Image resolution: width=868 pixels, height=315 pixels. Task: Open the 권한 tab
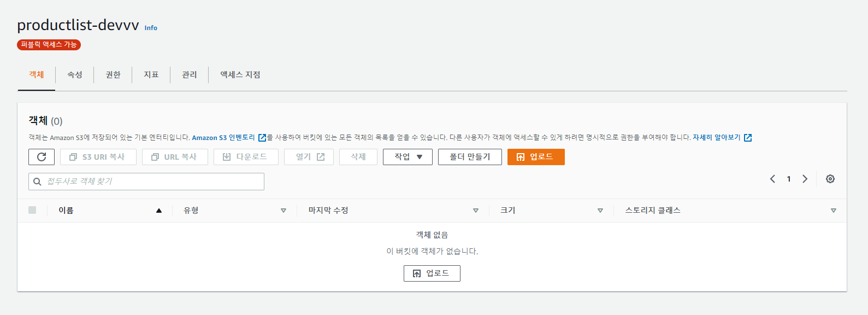113,75
